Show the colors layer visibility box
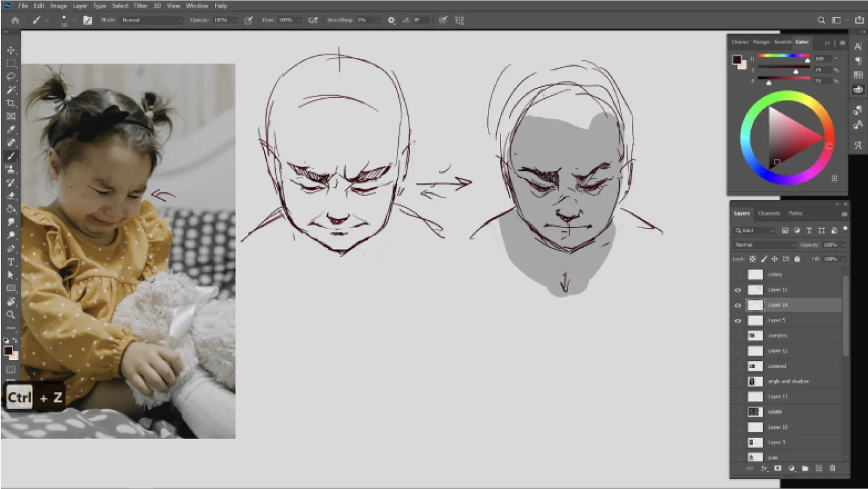The image size is (868, 489). [738, 274]
